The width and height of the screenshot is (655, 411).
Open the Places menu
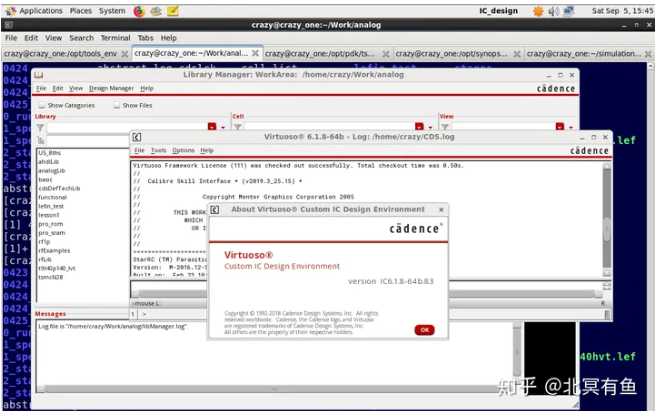81,11
